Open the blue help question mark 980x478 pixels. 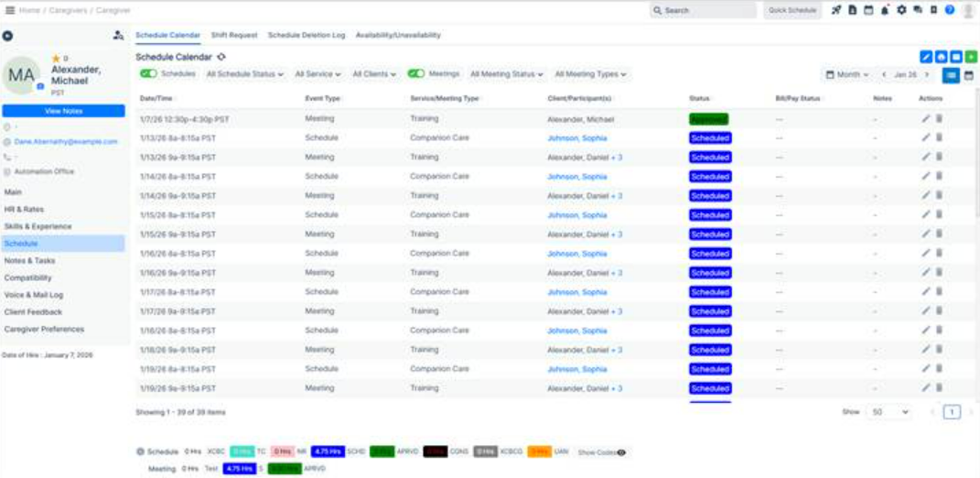(950, 10)
